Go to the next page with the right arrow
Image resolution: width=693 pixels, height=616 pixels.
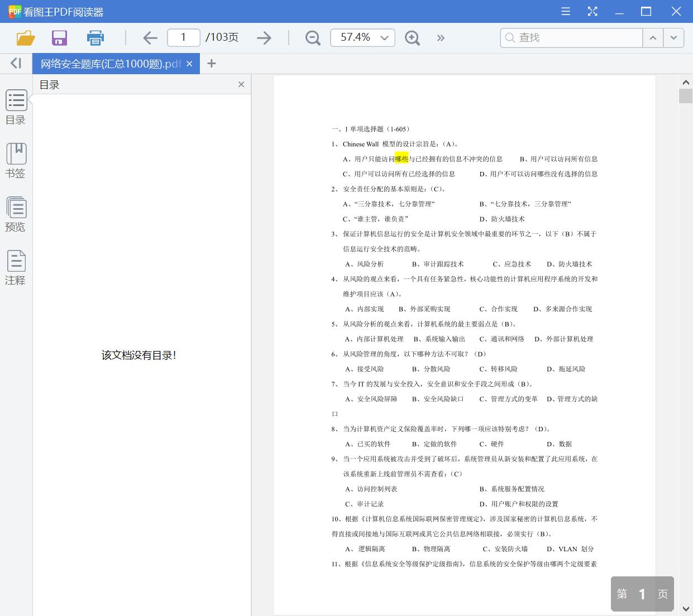(264, 37)
